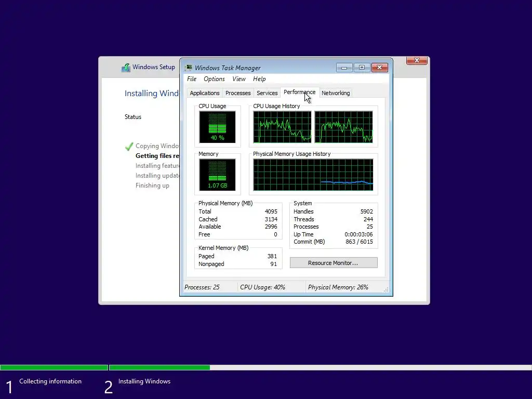Click the Installing Windows progress bar
The width and height of the screenshot is (532, 399).
[320, 367]
